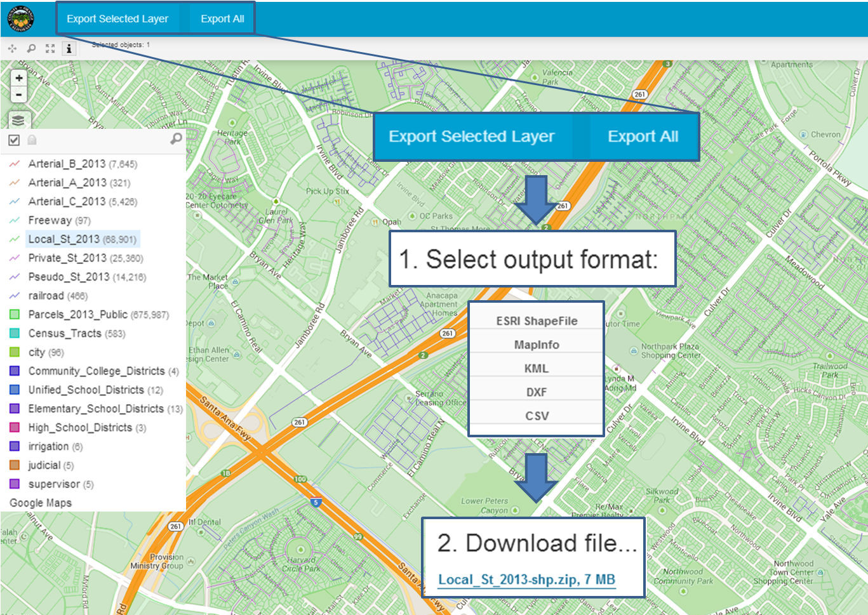Image resolution: width=868 pixels, height=615 pixels.
Task: Activate the info identify tool
Action: pyautogui.click(x=69, y=48)
